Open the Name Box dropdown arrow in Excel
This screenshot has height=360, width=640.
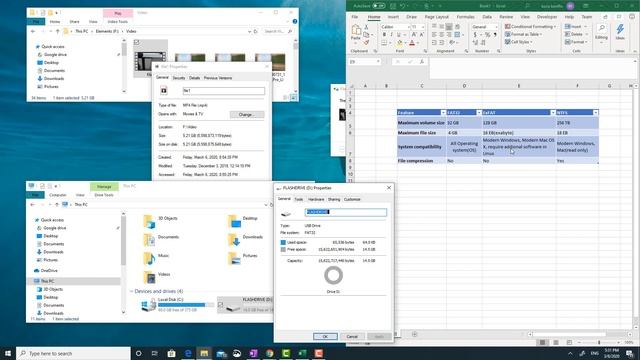point(378,62)
